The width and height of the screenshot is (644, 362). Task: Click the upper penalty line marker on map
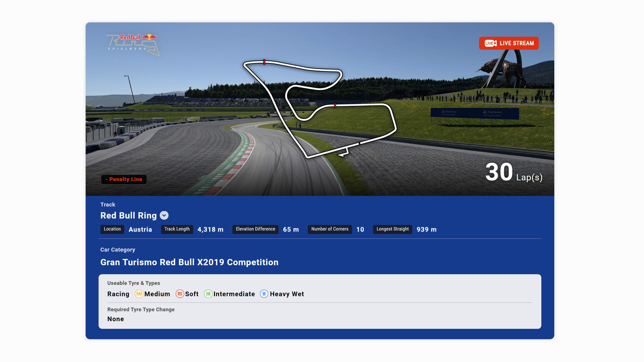click(x=264, y=62)
